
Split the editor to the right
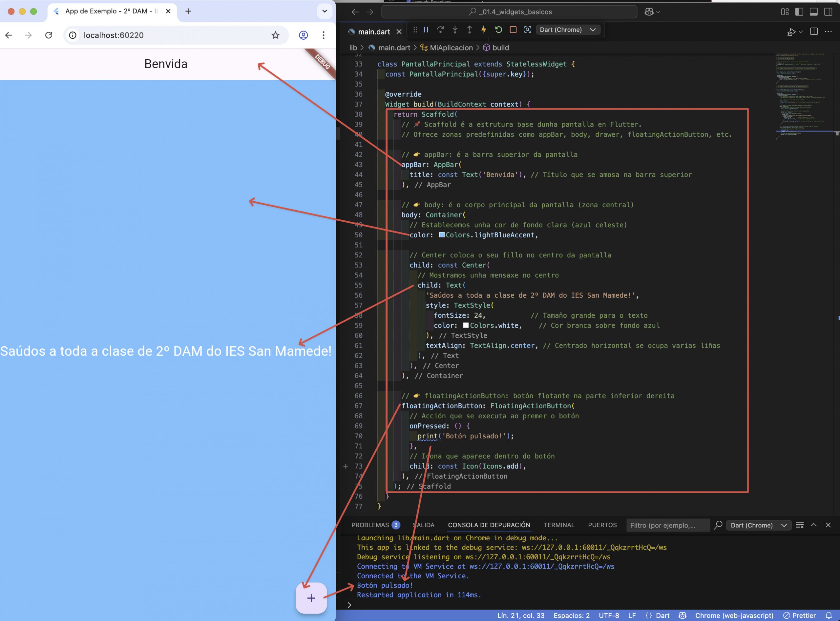[814, 31]
